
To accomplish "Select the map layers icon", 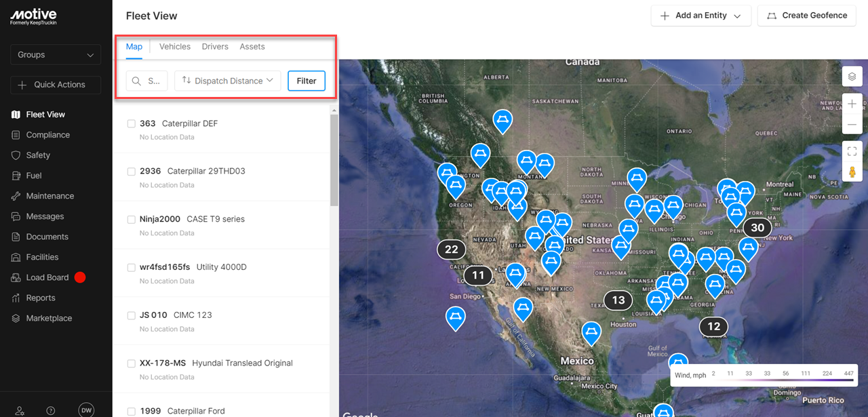I will click(x=852, y=76).
